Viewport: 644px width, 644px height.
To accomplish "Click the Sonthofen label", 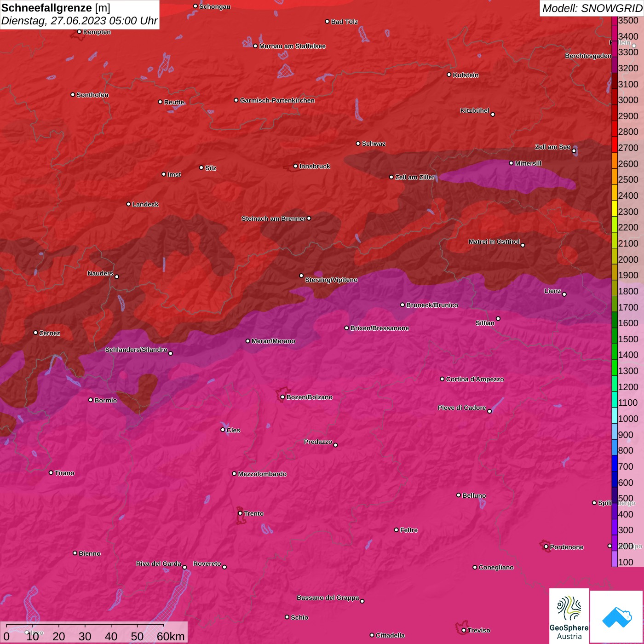I will point(92,95).
